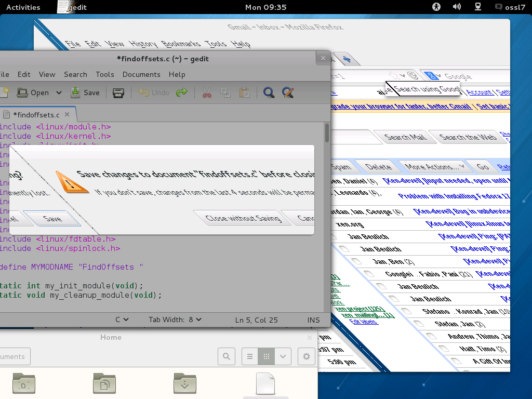Click the network icon in the top bar

[x=478, y=7]
